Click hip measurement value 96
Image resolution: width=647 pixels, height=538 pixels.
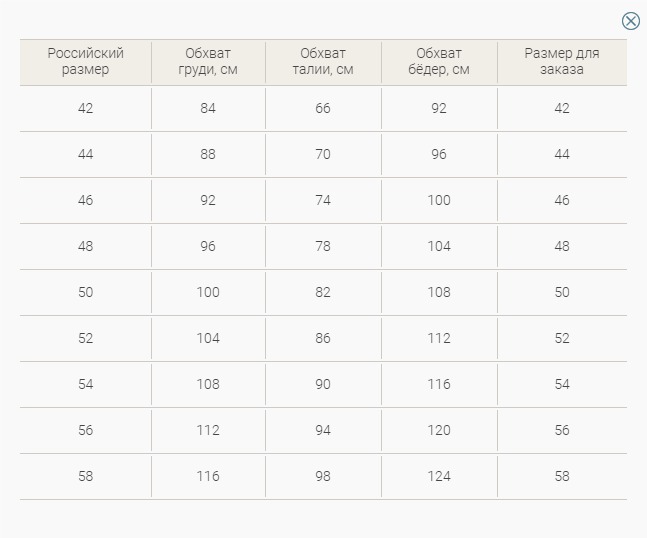point(439,154)
